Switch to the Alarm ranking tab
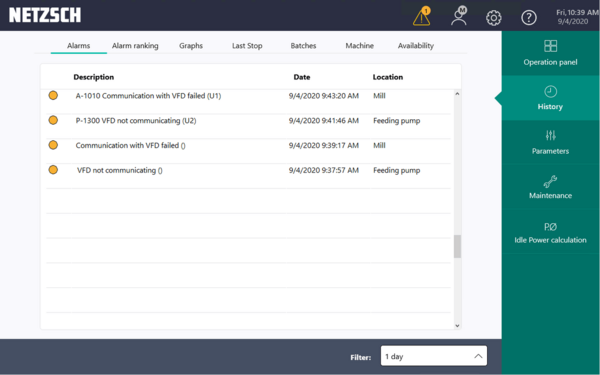The width and height of the screenshot is (600, 375). [135, 46]
